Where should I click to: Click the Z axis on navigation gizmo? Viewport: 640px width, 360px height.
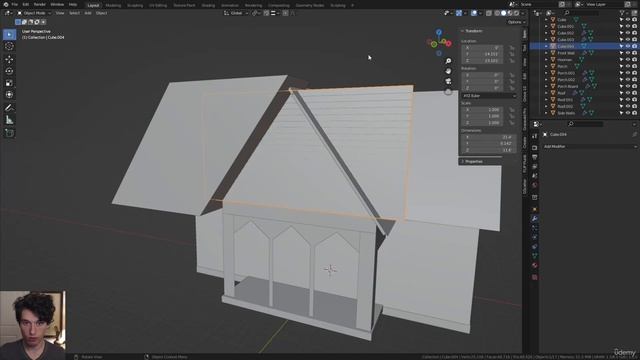click(439, 32)
